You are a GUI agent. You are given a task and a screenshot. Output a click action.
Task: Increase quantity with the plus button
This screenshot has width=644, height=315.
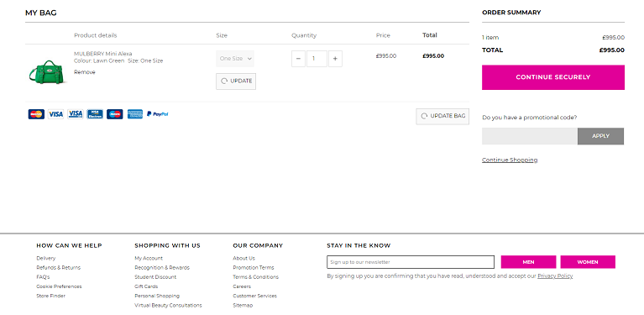coord(335,59)
